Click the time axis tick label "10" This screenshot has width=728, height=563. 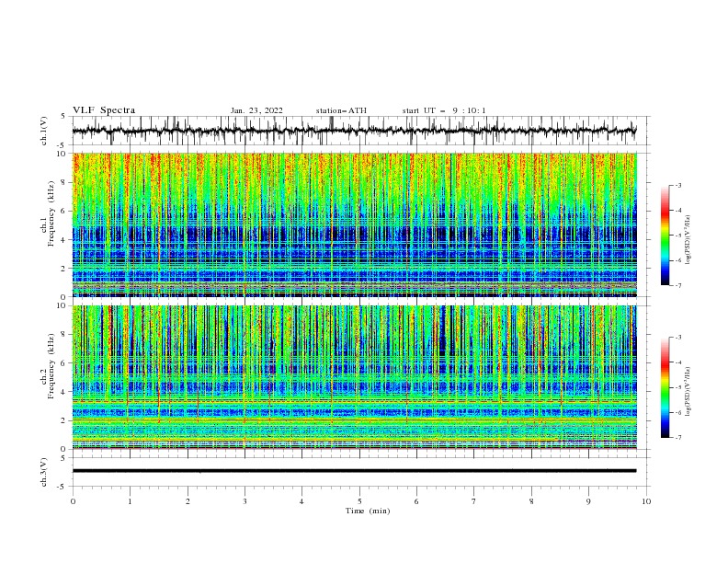[646, 501]
